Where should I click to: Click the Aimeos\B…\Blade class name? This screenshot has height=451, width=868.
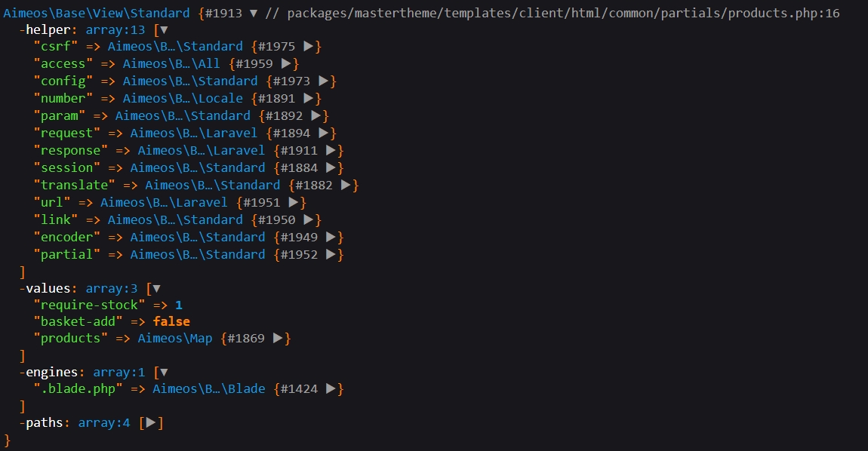208,389
